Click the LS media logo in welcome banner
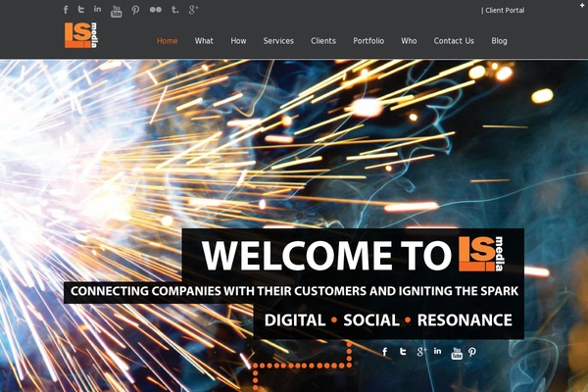 481,254
